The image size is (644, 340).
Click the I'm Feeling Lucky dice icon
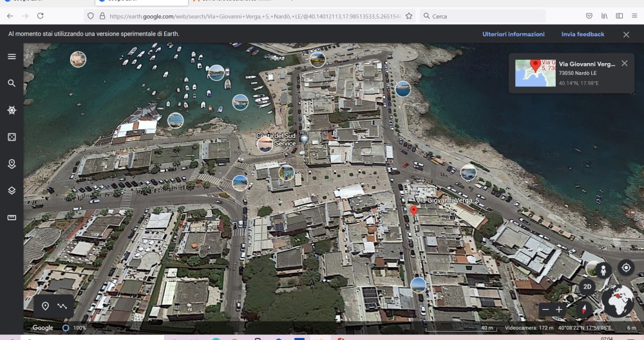[12, 137]
